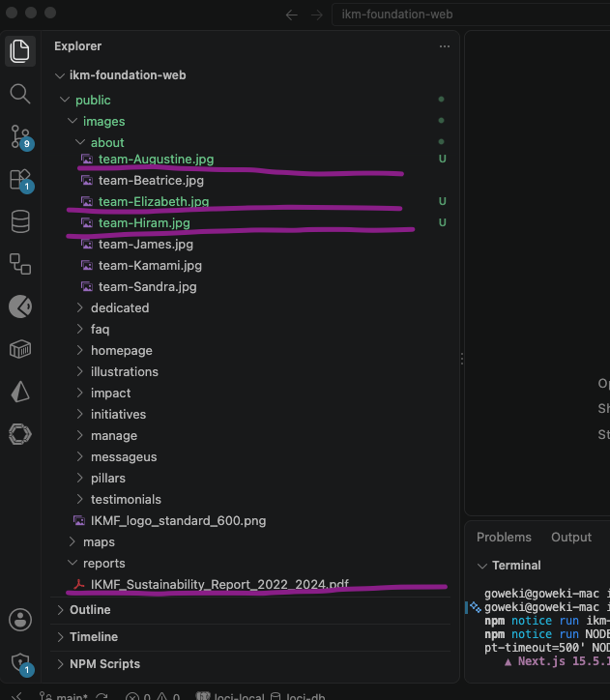This screenshot has height=700, width=610.
Task: Expand the illustrations folder
Action: point(80,371)
